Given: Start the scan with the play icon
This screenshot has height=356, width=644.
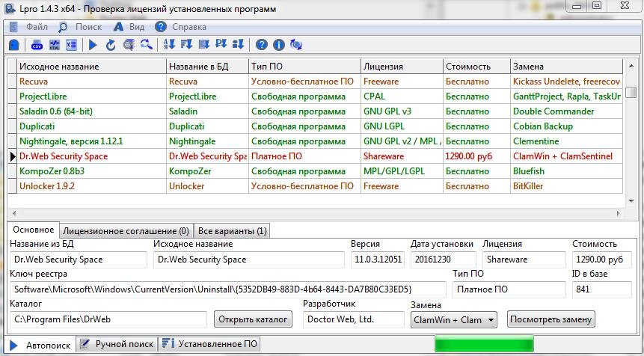Looking at the screenshot, I should coord(93,44).
